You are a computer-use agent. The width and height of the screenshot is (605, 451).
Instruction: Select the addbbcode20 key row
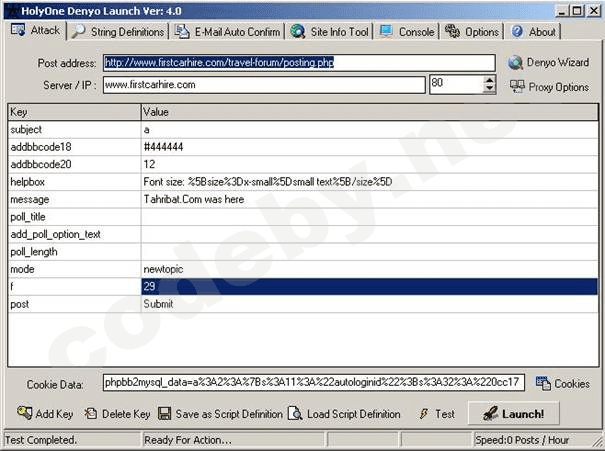click(74, 164)
